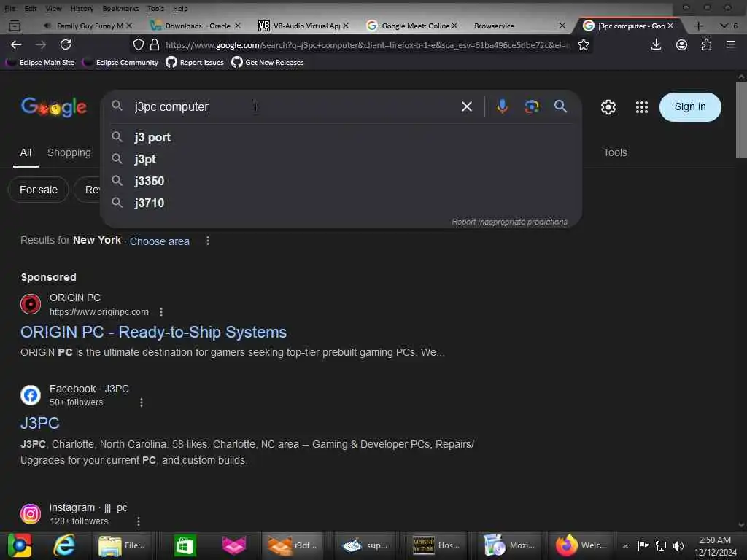Open the extensions puzzle icon

click(x=706, y=44)
